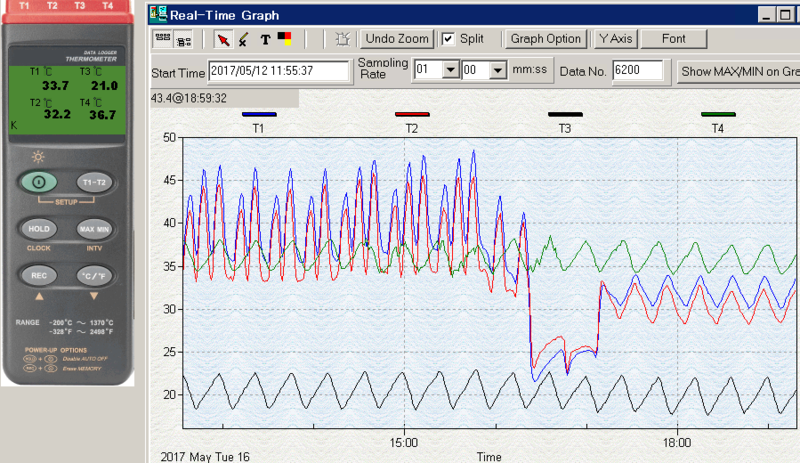This screenshot has height=463, width=800.
Task: Click the second layout icon with grid
Action: pyautogui.click(x=184, y=41)
